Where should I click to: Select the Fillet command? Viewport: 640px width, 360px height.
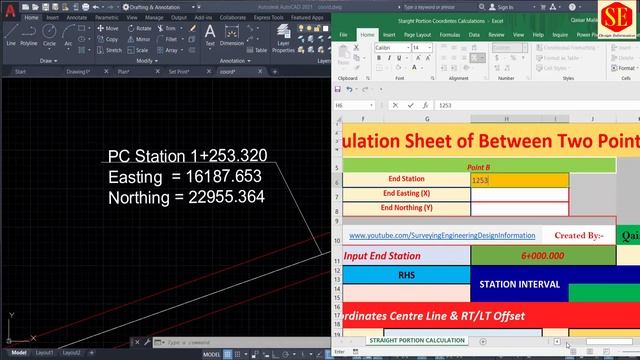point(167,39)
